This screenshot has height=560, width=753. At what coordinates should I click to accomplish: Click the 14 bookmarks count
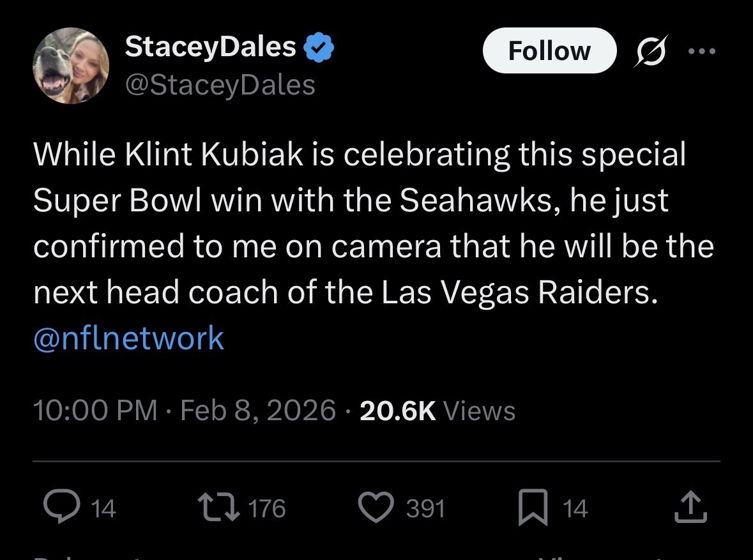pos(575,508)
